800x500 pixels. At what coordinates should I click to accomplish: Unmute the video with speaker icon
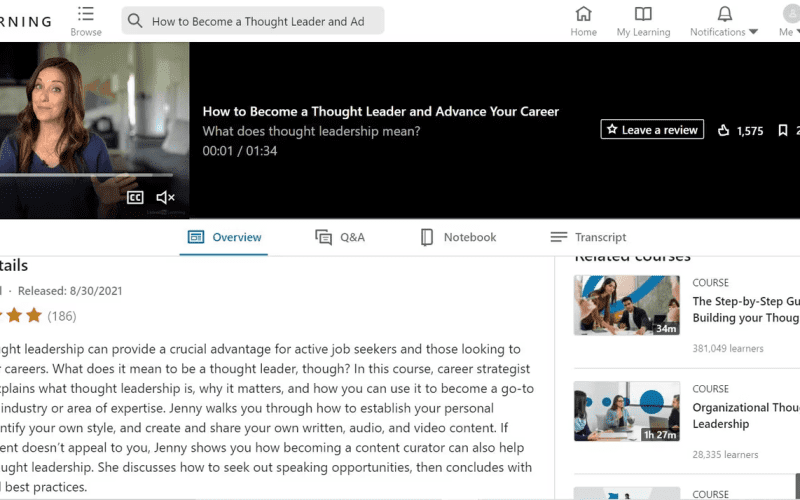(165, 197)
